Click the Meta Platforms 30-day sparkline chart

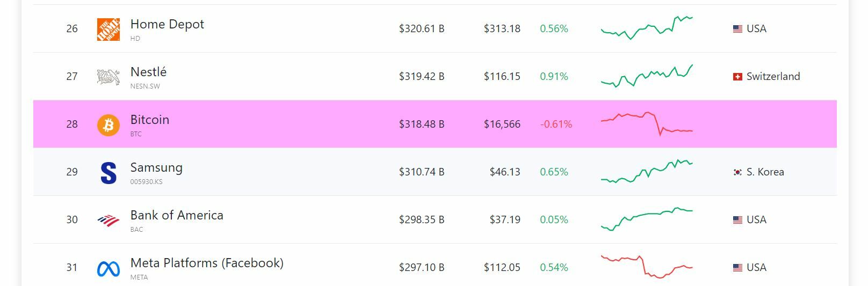tap(647, 267)
